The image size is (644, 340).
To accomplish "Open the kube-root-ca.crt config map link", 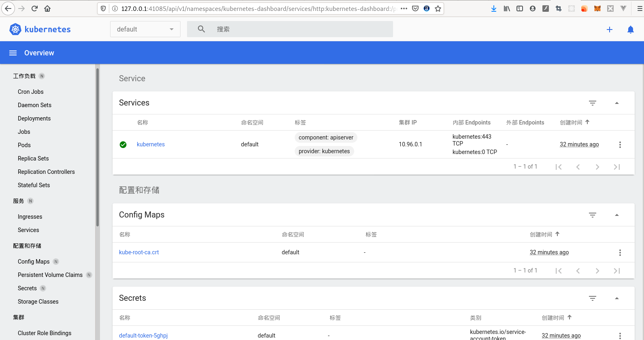I will [139, 252].
